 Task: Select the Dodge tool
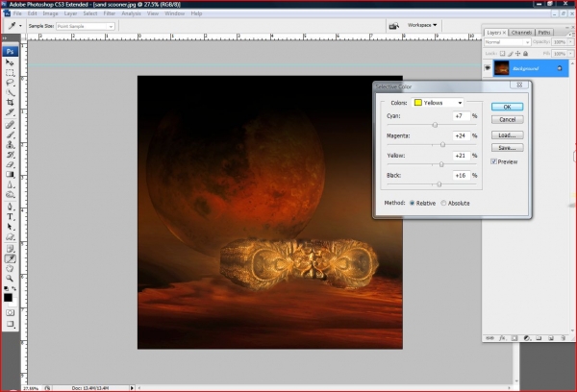(x=10, y=194)
